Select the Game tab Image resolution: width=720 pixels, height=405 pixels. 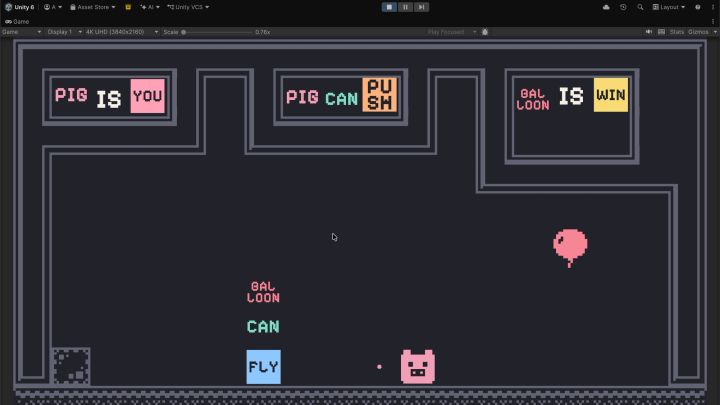(17, 22)
